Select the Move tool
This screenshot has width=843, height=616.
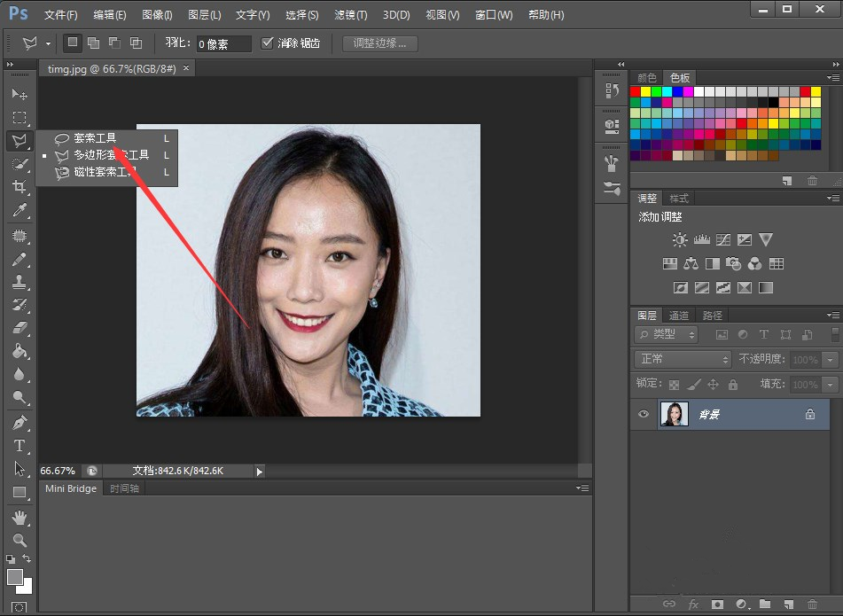[x=19, y=94]
